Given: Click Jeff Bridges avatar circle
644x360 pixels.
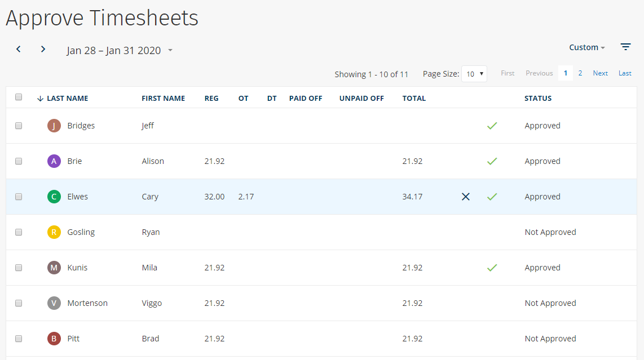Looking at the screenshot, I should pos(54,126).
